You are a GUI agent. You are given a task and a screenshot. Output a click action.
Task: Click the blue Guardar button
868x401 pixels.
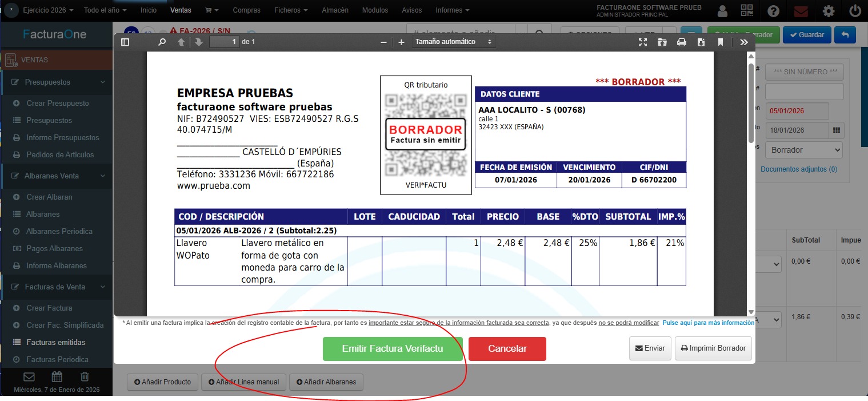[x=807, y=35]
